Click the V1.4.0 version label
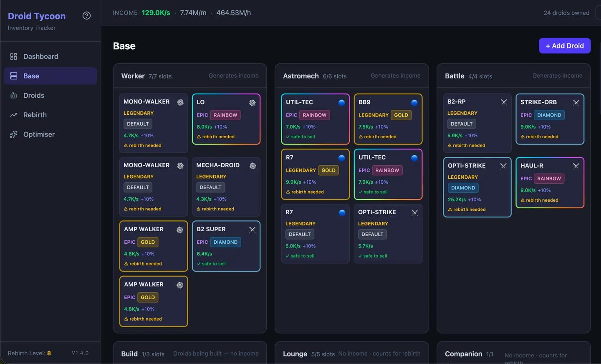Image resolution: width=601 pixels, height=364 pixels. (x=80, y=353)
